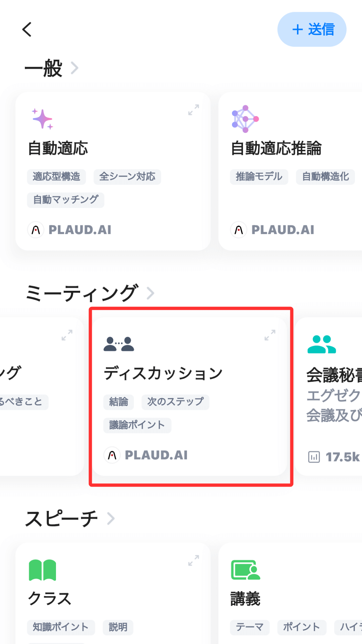Select the 次のステップ tag
The image size is (362, 644).
(175, 402)
